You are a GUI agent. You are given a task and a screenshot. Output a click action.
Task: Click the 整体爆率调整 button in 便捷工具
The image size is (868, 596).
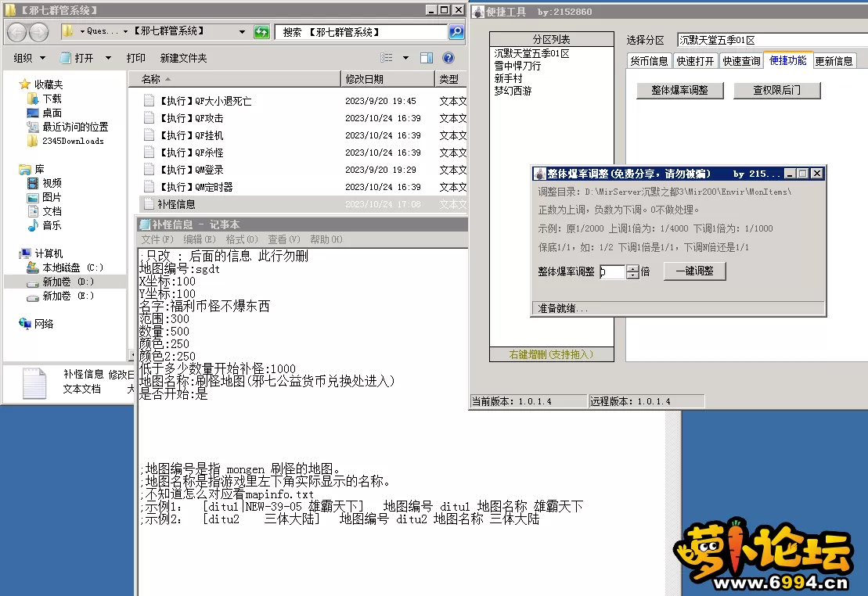[x=680, y=90]
